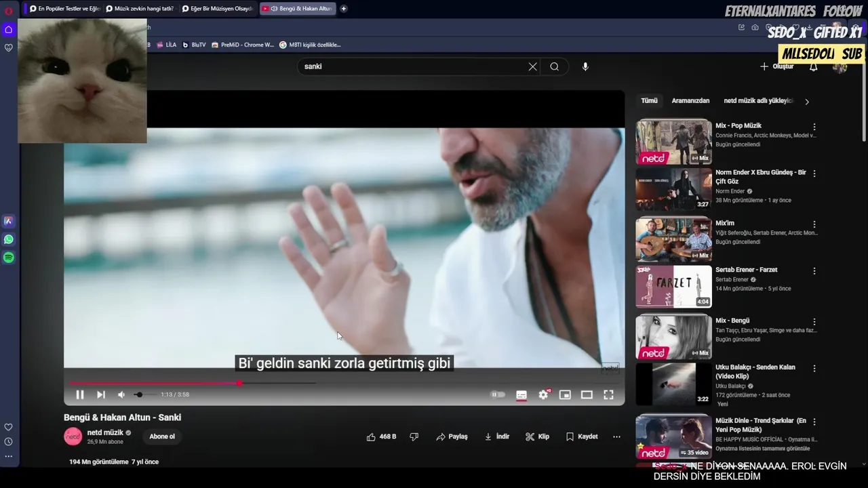The height and width of the screenshot is (488, 868).
Task: Open the PreMiD - Chrome W... bookmark
Action: coord(243,45)
